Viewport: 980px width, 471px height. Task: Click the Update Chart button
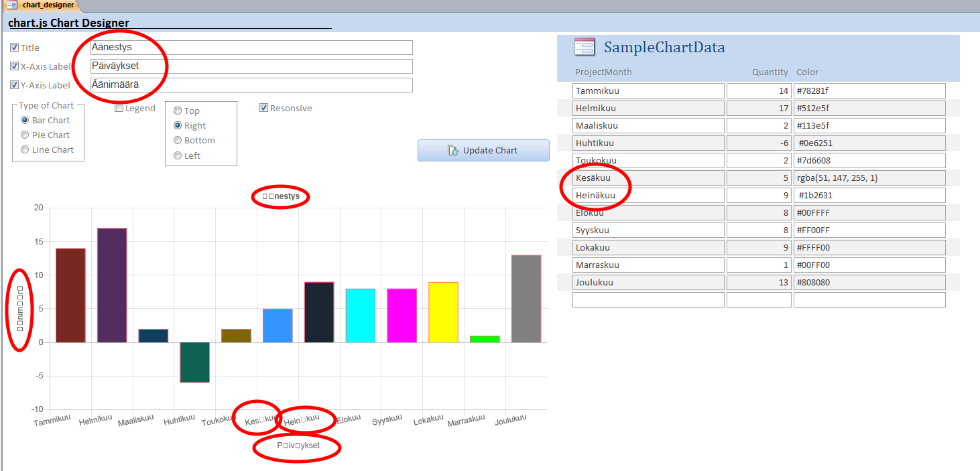tap(483, 150)
